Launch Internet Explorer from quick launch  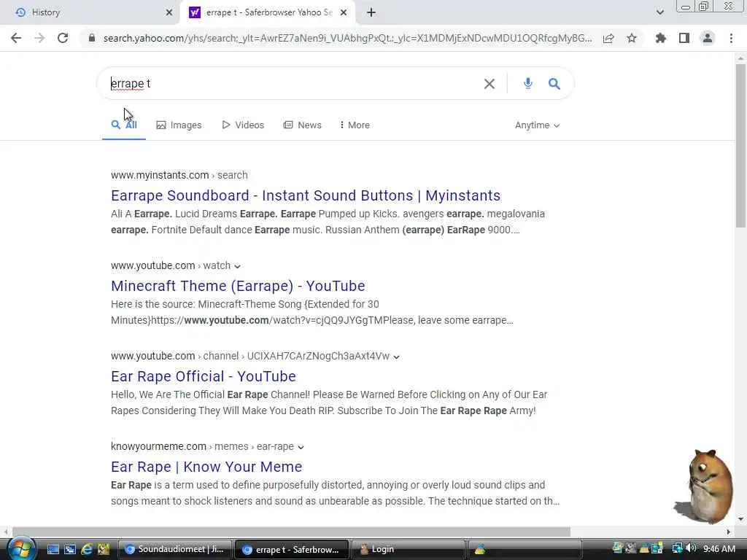pyautogui.click(x=87, y=550)
